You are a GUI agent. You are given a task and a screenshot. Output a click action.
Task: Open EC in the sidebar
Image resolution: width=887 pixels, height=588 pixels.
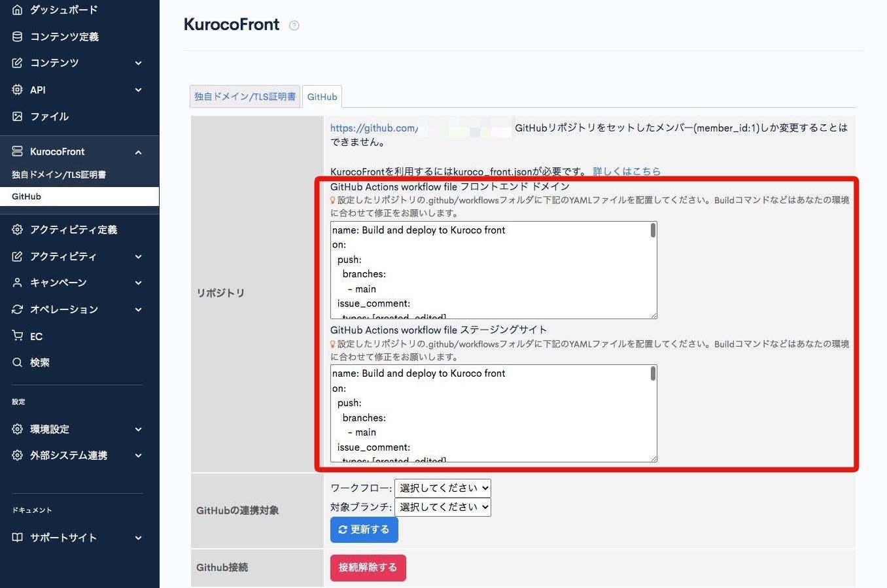pyautogui.click(x=36, y=336)
